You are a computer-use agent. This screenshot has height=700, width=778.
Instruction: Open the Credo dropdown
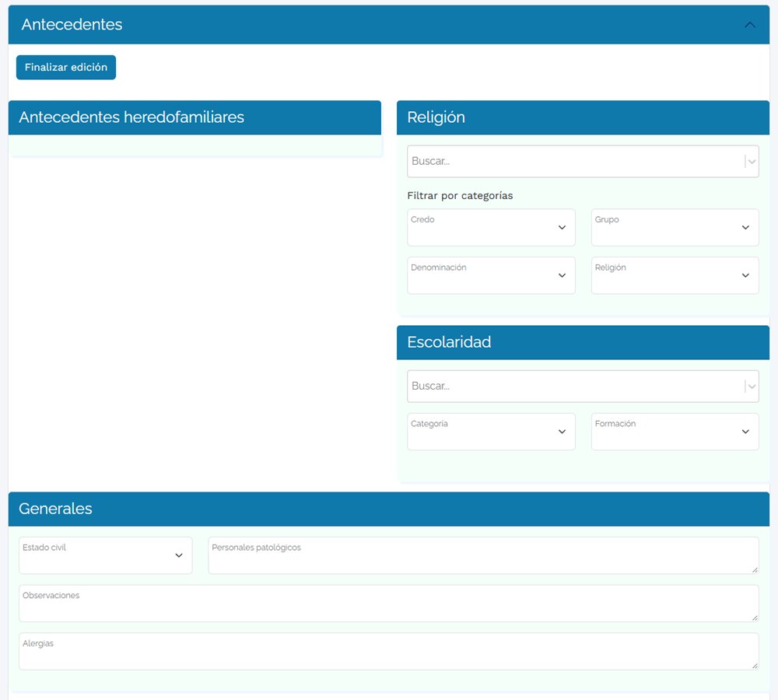pos(491,227)
